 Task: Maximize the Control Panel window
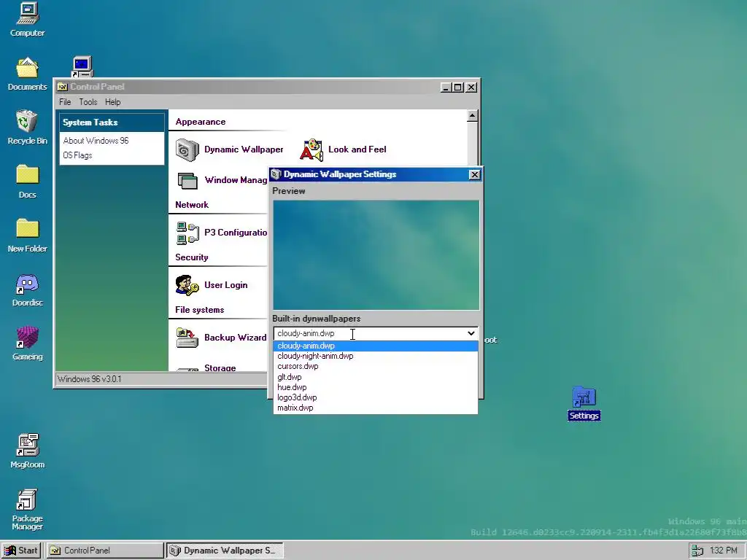458,87
